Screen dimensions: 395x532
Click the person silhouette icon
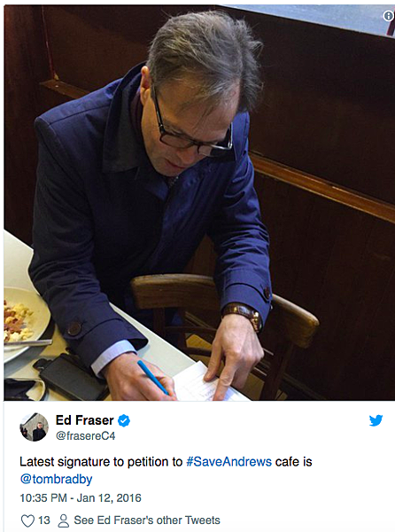64,520
